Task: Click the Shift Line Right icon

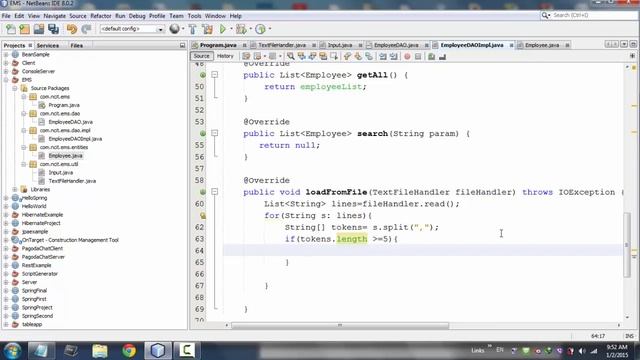Action: [393, 56]
